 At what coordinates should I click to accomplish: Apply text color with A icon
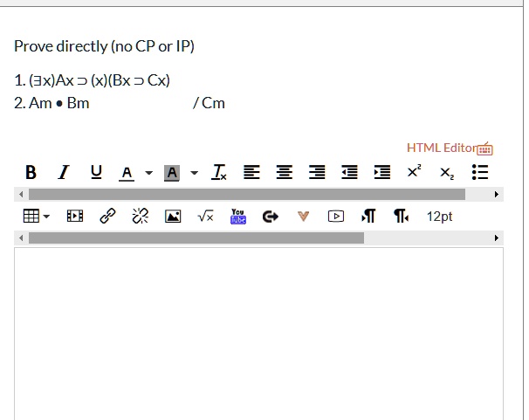(x=127, y=173)
